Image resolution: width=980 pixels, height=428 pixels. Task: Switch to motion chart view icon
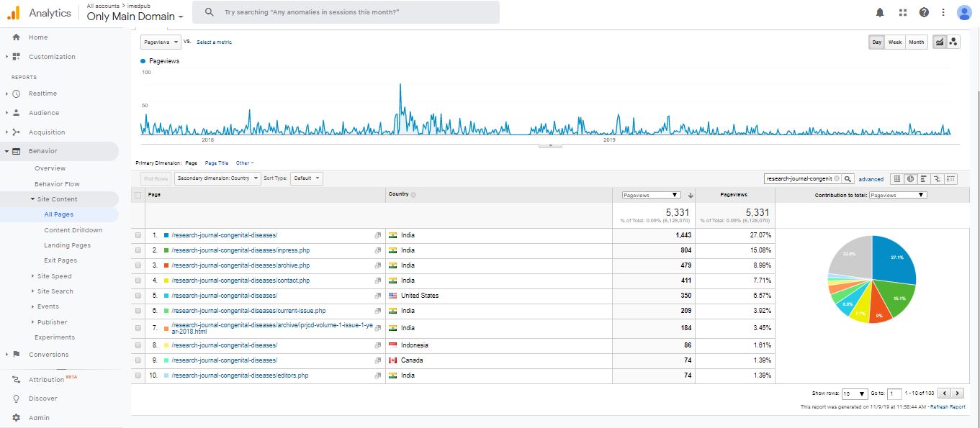click(953, 42)
